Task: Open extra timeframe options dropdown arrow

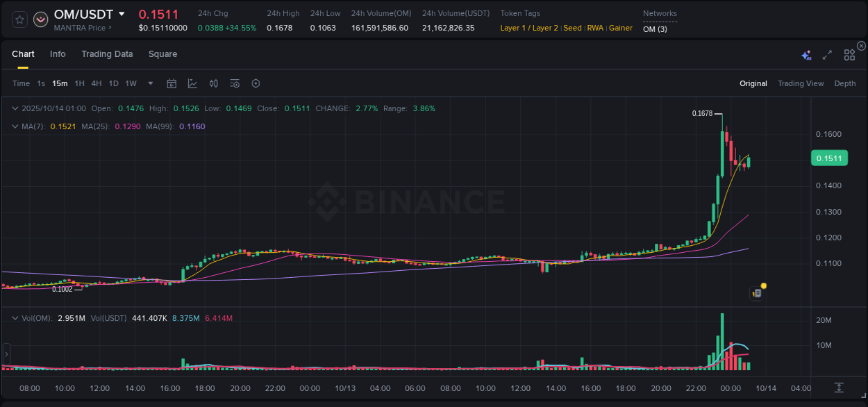Action: (x=149, y=83)
